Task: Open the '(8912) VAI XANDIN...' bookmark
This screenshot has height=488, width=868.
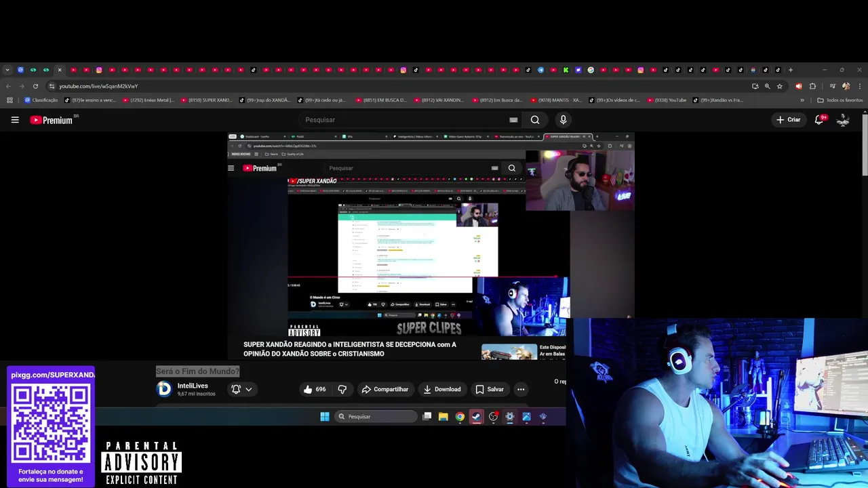Action: pos(439,100)
